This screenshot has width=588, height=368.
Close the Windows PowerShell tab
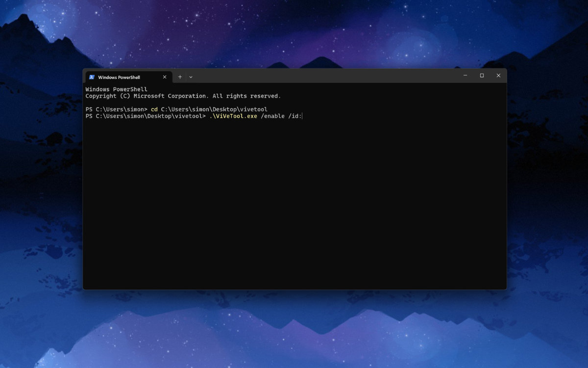pos(165,77)
